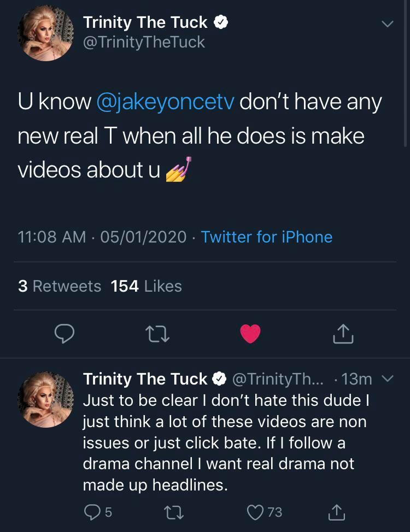This screenshot has width=410, height=532.
Task: Click the Twitter for iPhone source link
Action: pos(266,237)
